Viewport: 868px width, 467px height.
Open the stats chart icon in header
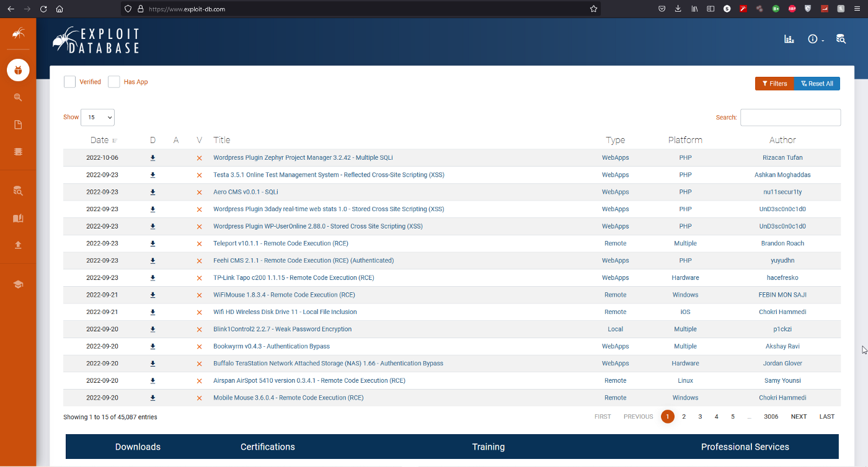pos(789,39)
